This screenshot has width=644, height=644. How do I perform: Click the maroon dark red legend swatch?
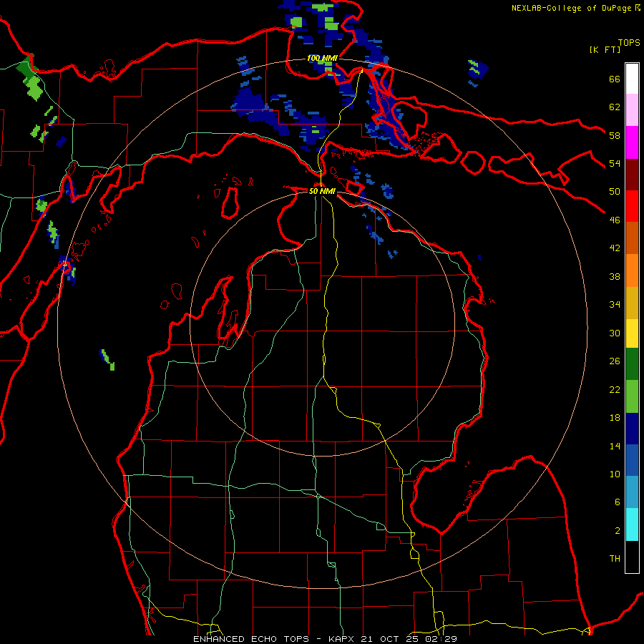[x=632, y=175]
